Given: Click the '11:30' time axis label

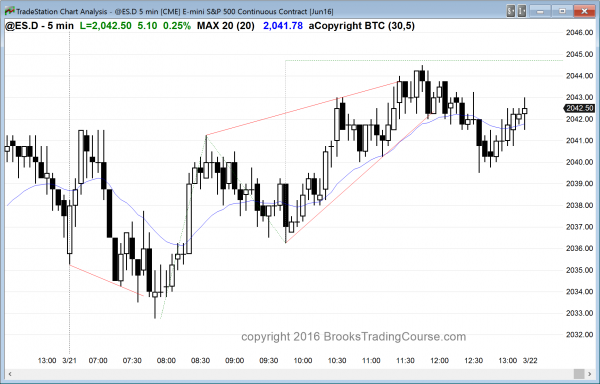Looking at the screenshot, I should point(405,360).
